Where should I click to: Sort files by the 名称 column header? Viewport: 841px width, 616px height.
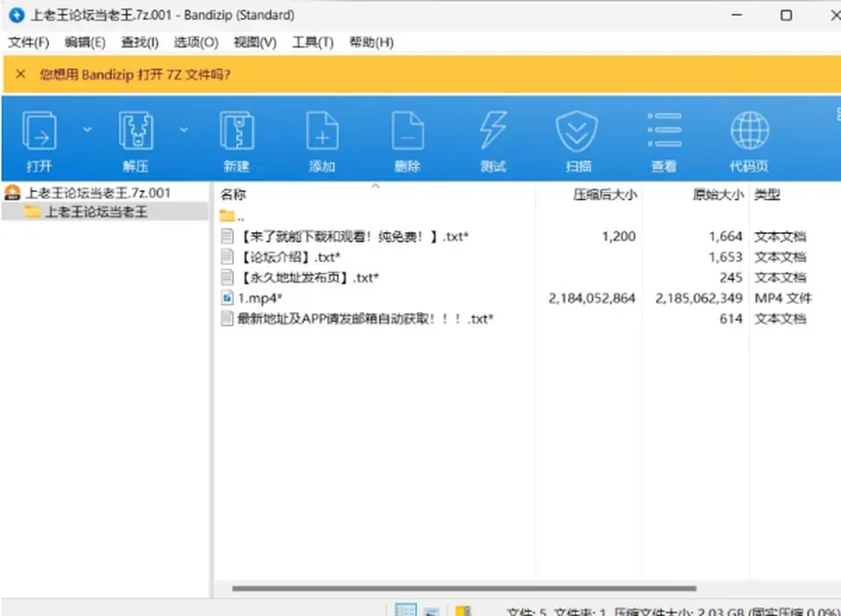[x=233, y=195]
